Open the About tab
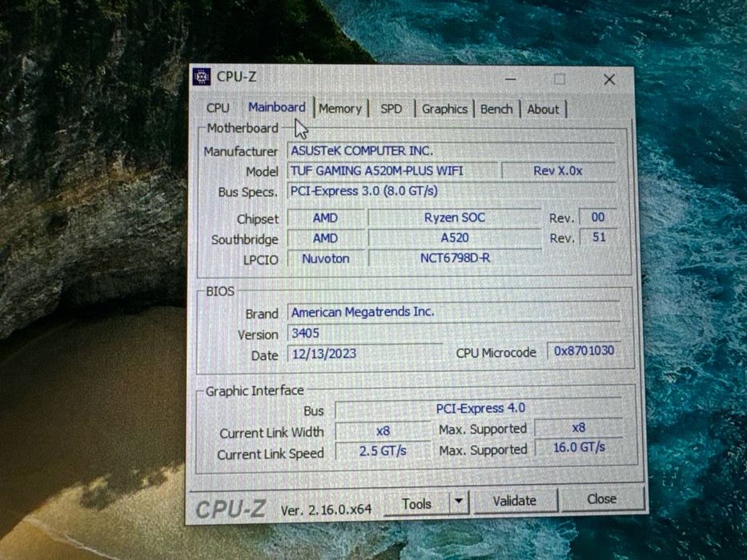Image resolution: width=747 pixels, height=560 pixels. 543,109
